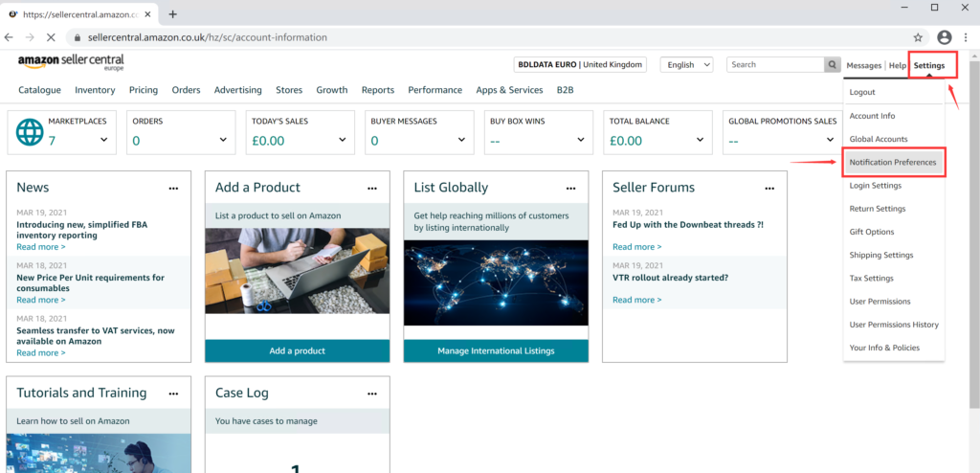
Task: Open the News widget three-dot menu
Action: [173, 188]
